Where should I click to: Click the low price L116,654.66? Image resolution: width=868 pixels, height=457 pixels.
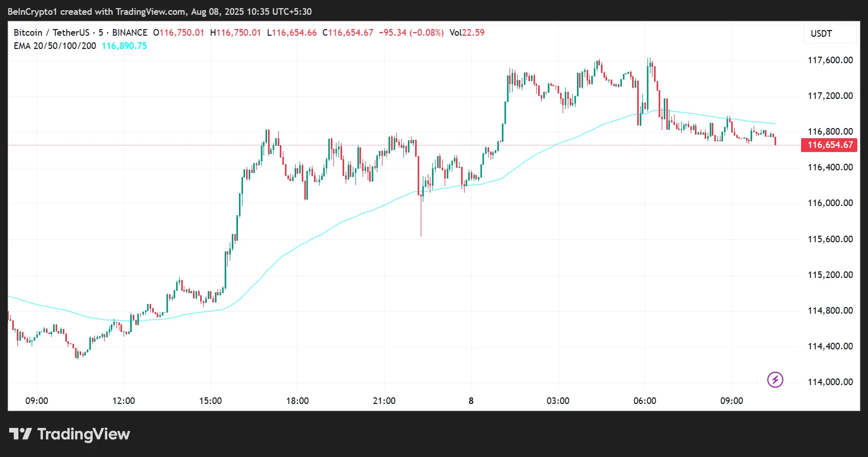292,33
